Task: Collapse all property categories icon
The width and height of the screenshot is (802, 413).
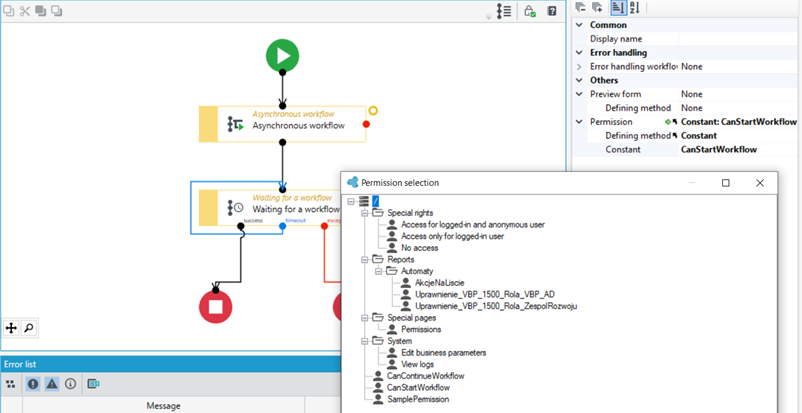Action: 580,7
